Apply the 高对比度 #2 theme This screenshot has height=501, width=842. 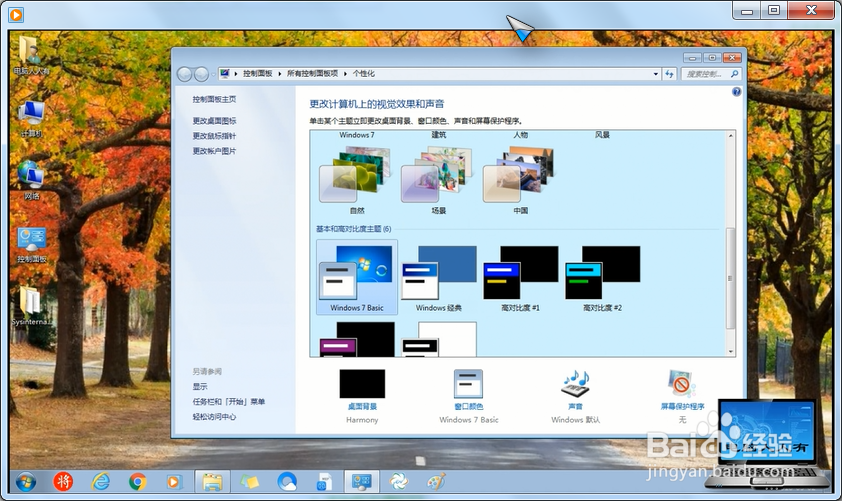click(602, 278)
